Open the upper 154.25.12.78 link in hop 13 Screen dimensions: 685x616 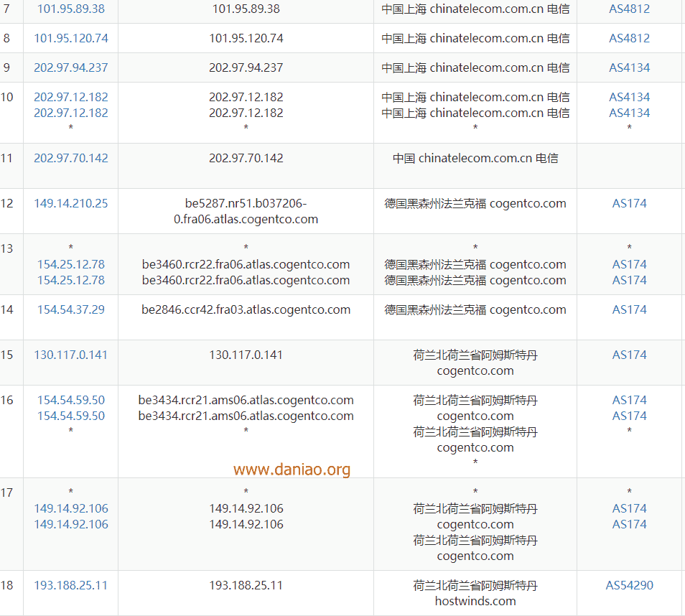[x=71, y=264]
